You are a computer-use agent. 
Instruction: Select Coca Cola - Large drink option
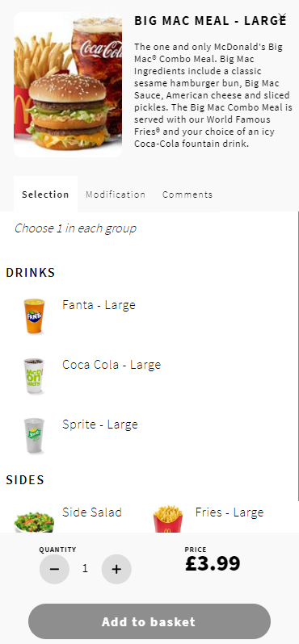tap(112, 364)
